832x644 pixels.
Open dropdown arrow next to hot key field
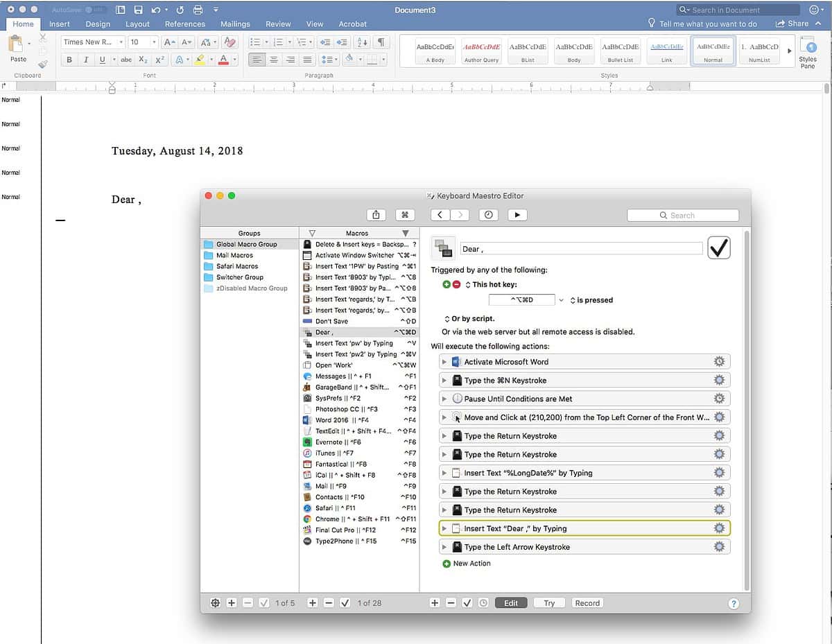tap(562, 300)
